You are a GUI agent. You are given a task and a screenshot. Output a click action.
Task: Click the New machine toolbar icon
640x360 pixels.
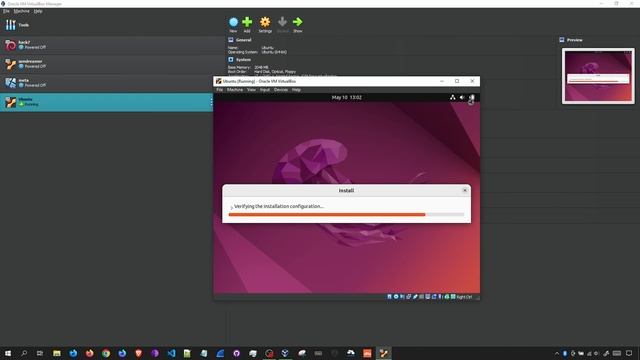pos(233,22)
